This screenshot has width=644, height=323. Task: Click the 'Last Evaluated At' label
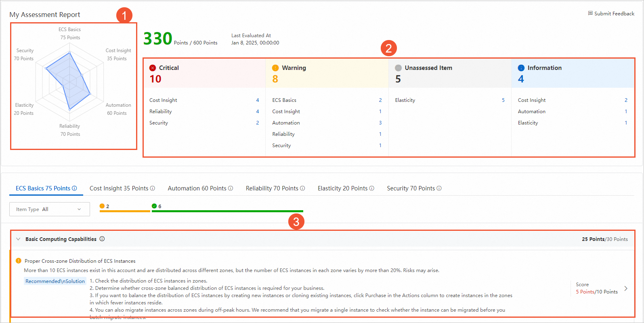[x=251, y=36]
